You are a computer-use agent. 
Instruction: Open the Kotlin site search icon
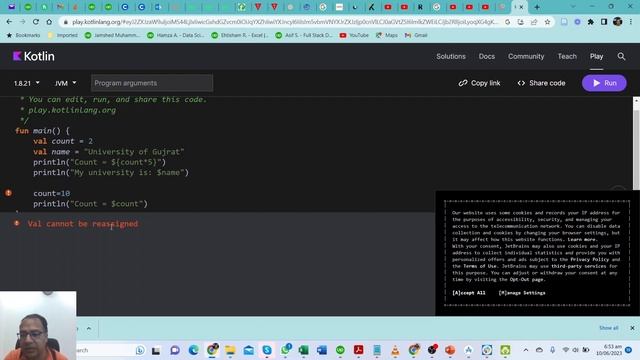[621, 56]
